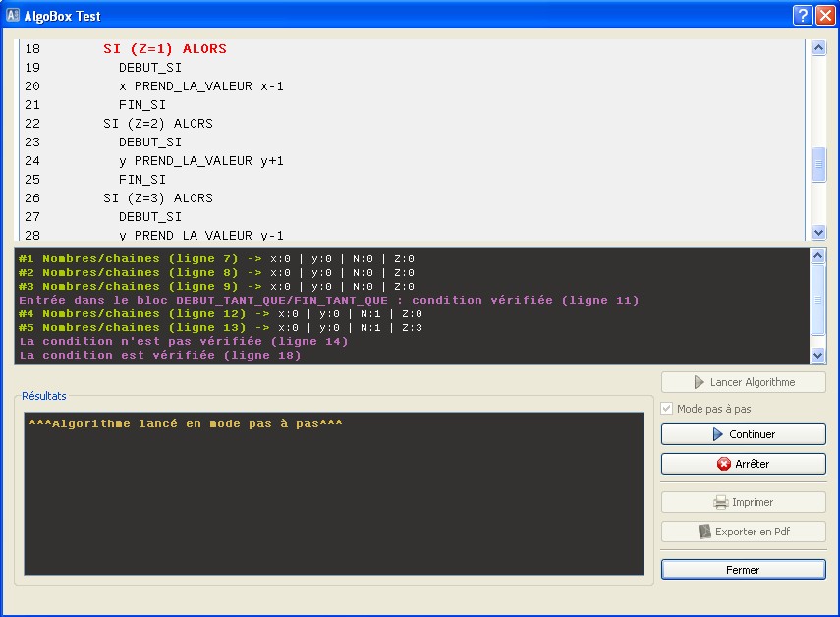Viewport: 840px width, 617px height.
Task: Click line 19 DEBUT_SI
Action: [x=150, y=68]
